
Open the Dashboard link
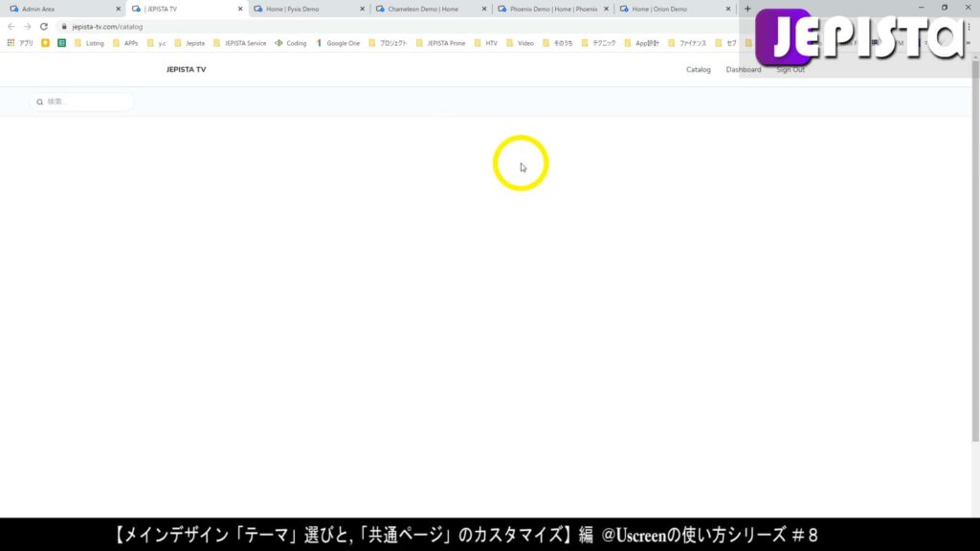point(743,69)
